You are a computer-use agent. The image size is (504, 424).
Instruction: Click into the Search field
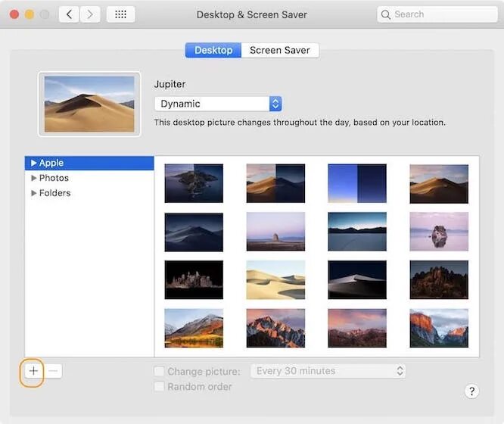437,14
